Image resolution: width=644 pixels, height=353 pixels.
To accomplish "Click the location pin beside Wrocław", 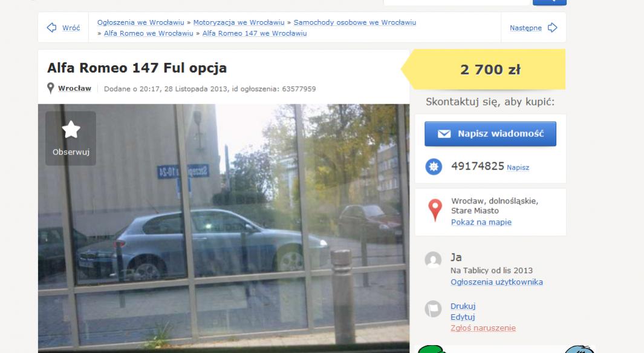I will (51, 88).
